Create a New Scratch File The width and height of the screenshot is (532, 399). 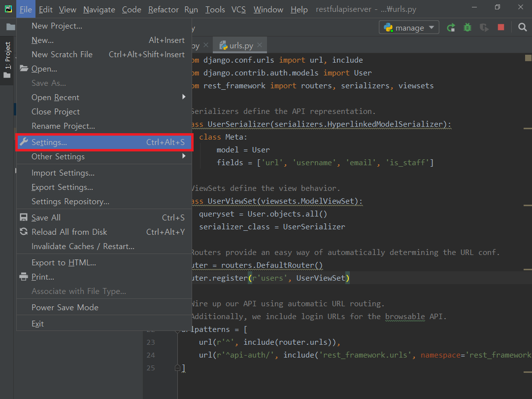104,54
